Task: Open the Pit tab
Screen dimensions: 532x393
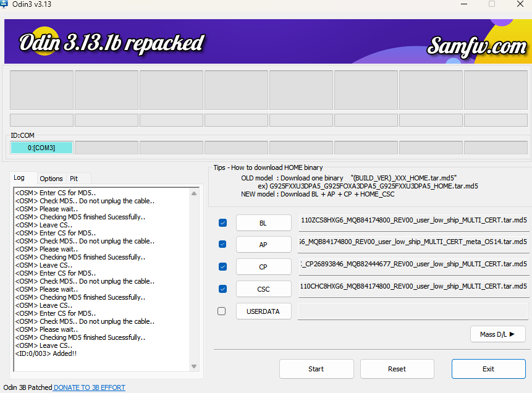Action: click(74, 179)
